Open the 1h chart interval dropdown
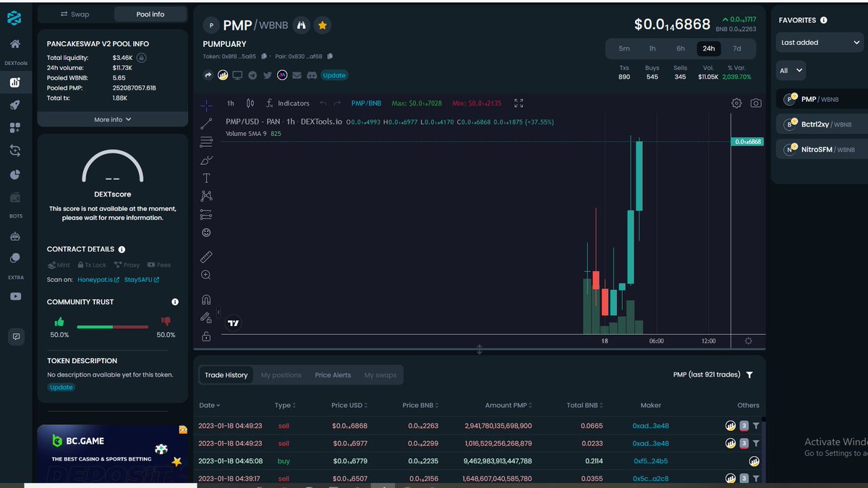The width and height of the screenshot is (868, 488). pos(231,103)
